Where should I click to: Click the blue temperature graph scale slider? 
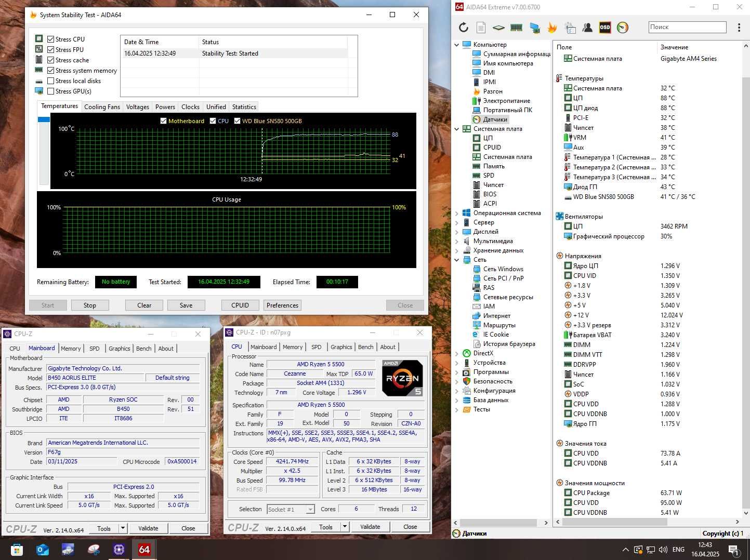(44, 119)
